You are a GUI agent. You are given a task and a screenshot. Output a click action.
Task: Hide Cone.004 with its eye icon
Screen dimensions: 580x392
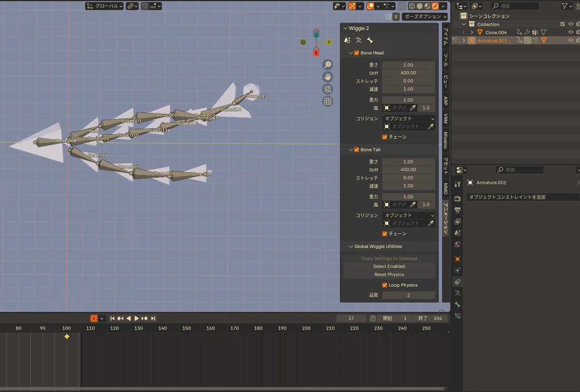pos(571,32)
